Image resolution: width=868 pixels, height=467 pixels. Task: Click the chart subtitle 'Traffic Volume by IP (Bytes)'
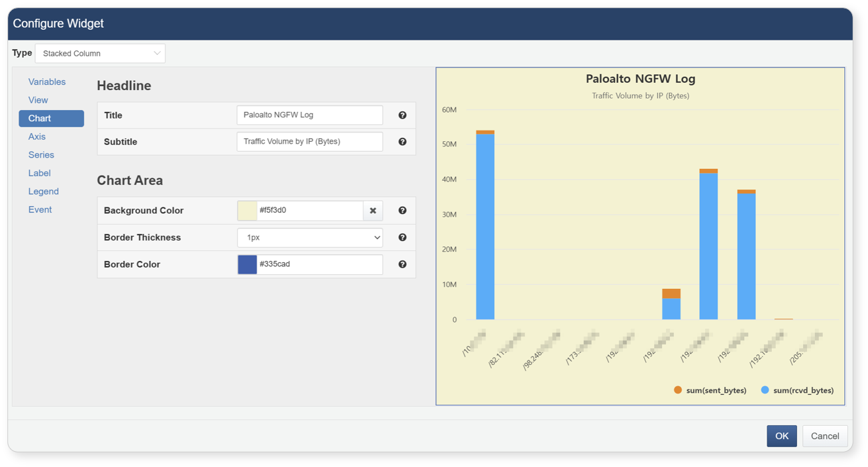[x=641, y=96]
